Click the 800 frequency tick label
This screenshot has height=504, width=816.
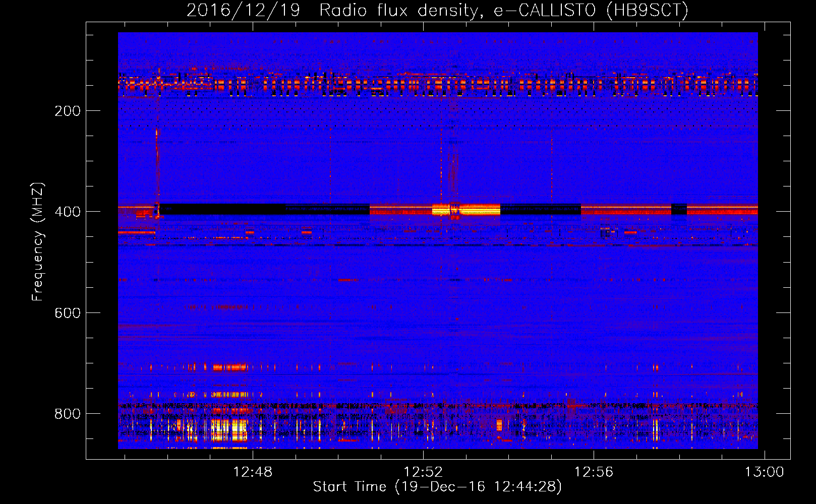pos(68,414)
